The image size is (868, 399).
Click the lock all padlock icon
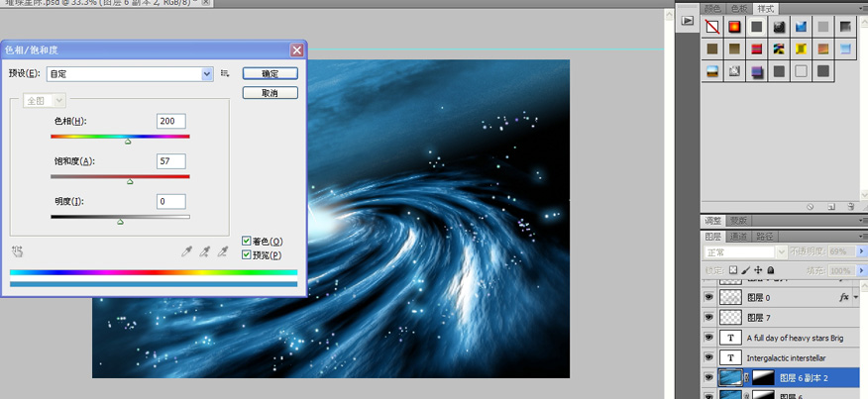pos(770,270)
